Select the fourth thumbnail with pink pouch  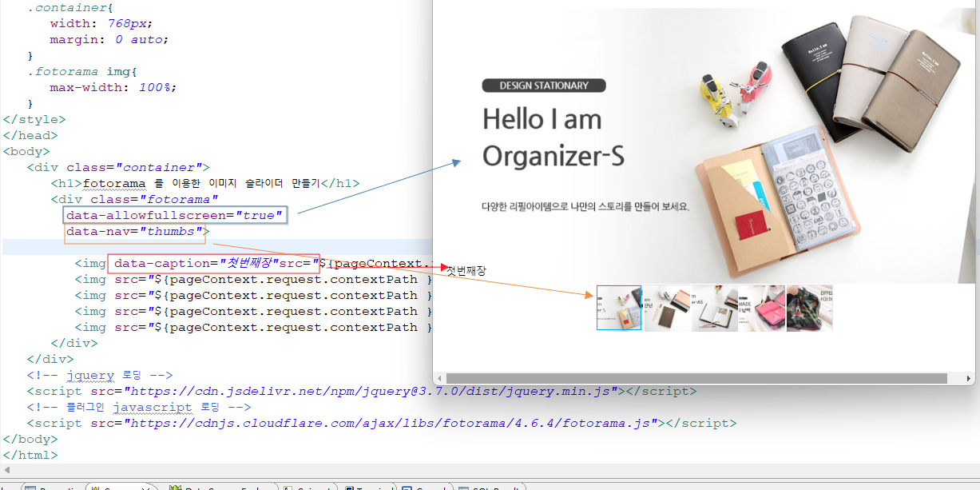[762, 308]
